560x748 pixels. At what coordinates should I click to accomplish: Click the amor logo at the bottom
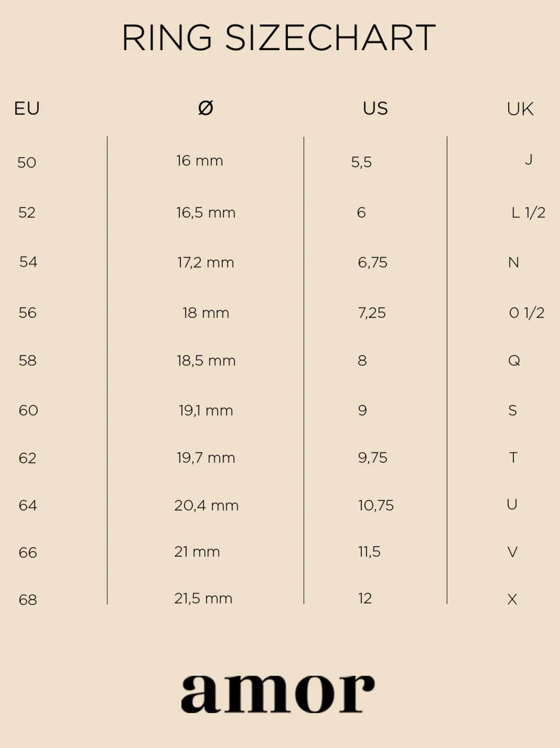pos(277,693)
